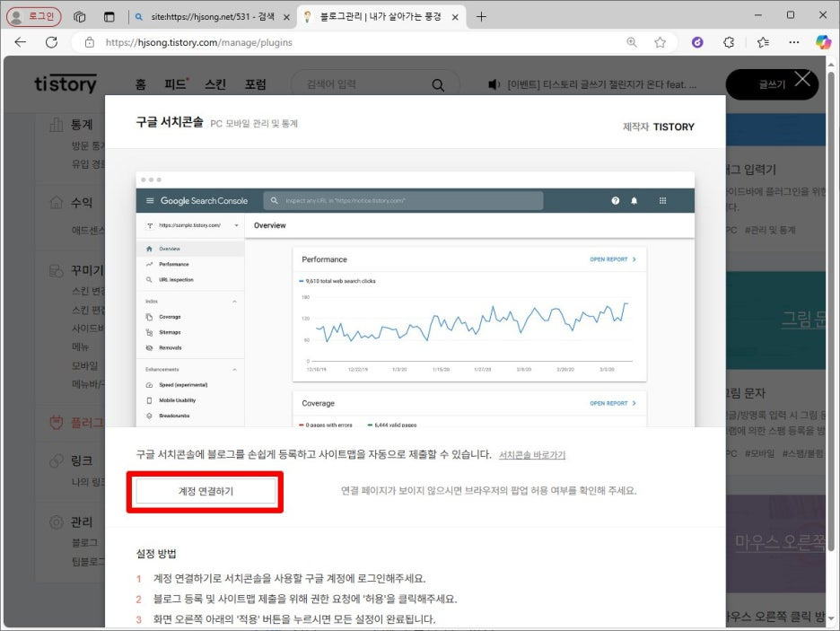
Task: Click the 플러그인 plug icon
Action: 57,423
